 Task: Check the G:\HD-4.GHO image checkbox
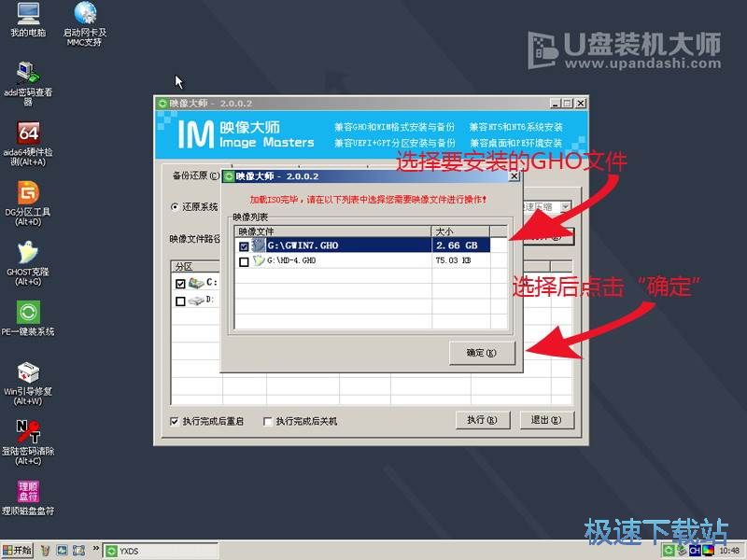(244, 261)
